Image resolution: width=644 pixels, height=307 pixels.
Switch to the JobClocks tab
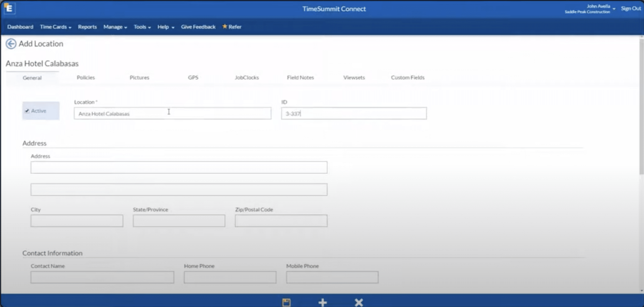pos(247,78)
